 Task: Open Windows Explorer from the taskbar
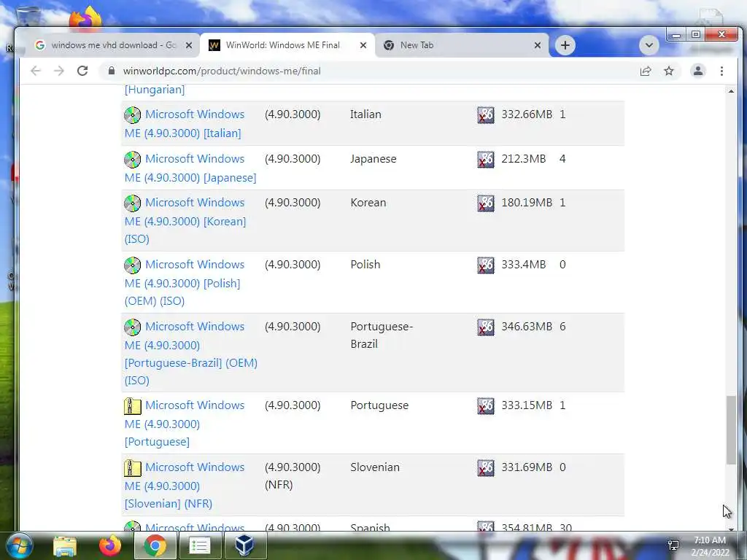[x=65, y=545]
